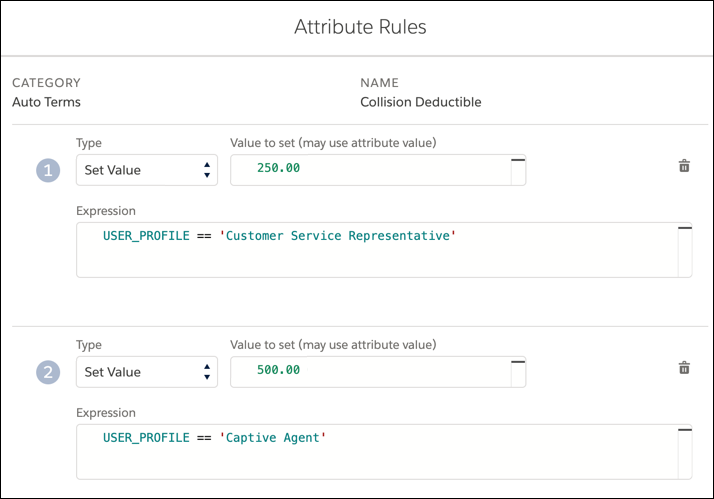Click the Captive Agent expression field
This screenshot has width=714, height=499.
[384, 452]
